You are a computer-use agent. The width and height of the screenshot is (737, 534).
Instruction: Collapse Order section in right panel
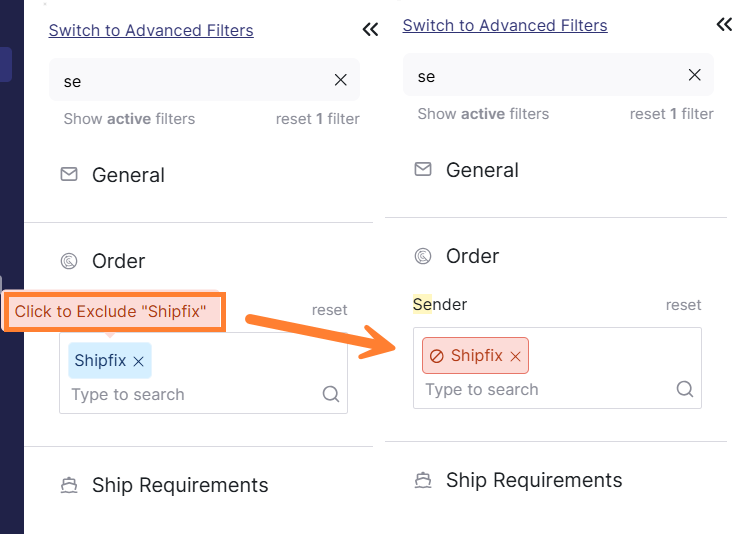click(472, 256)
